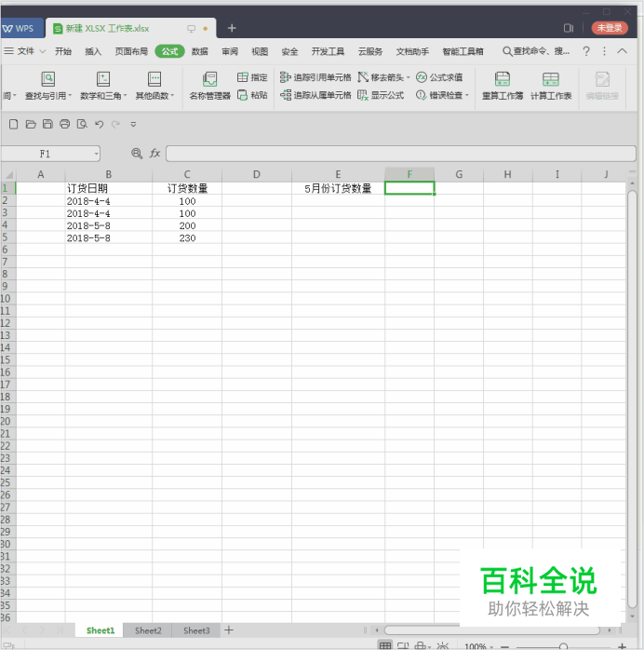The width and height of the screenshot is (644, 650).
Task: Select column F header
Action: 409,174
